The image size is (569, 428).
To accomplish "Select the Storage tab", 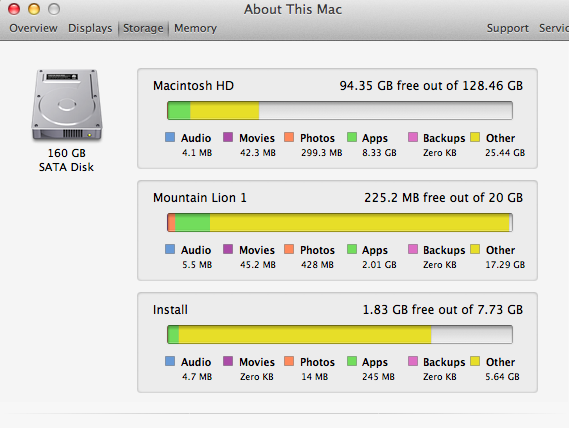I will point(143,28).
